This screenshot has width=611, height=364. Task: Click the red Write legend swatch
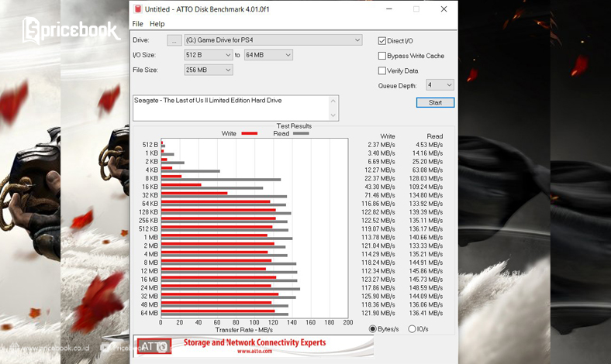[x=250, y=133]
